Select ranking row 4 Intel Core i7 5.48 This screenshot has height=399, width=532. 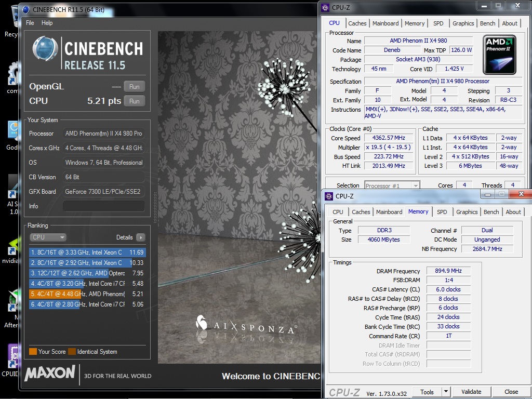coord(87,284)
